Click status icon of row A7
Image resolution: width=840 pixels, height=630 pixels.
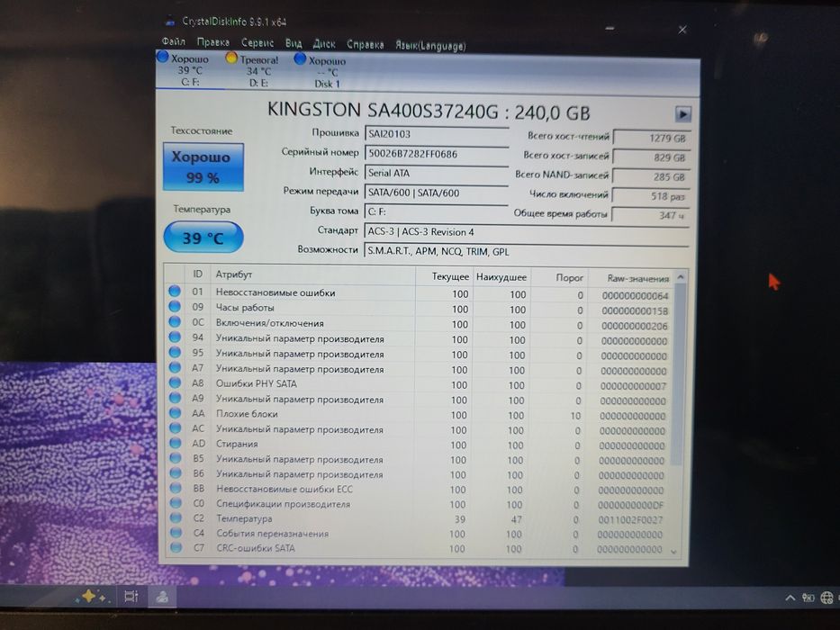175,367
